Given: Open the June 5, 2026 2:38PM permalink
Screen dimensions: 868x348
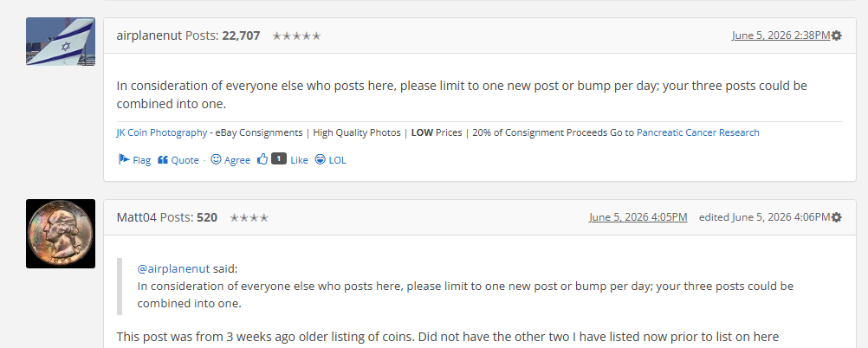Looking at the screenshot, I should coord(781,35).
